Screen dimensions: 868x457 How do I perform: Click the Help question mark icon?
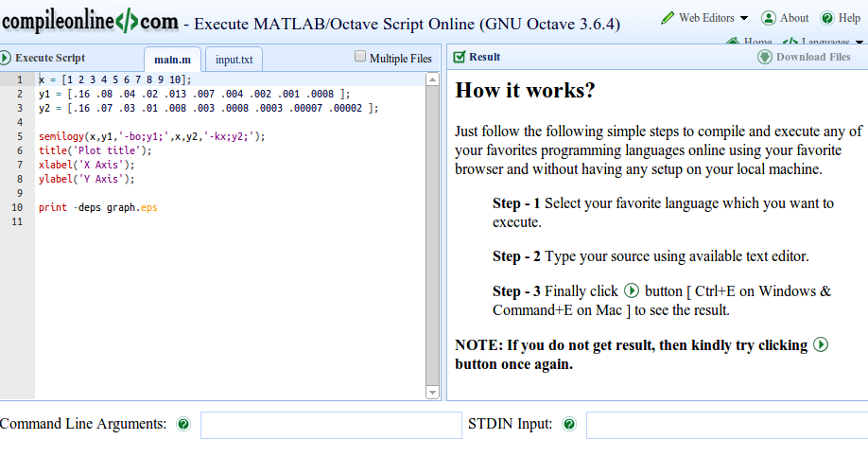pos(827,18)
